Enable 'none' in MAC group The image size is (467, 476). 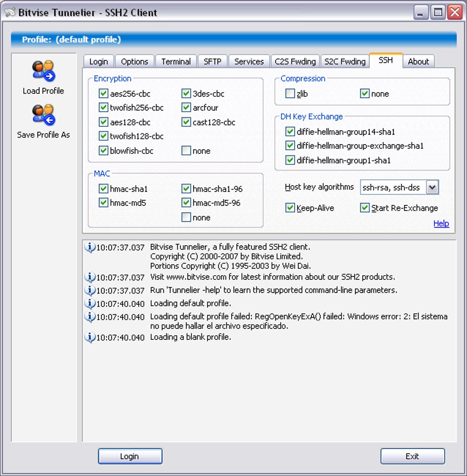coord(186,217)
